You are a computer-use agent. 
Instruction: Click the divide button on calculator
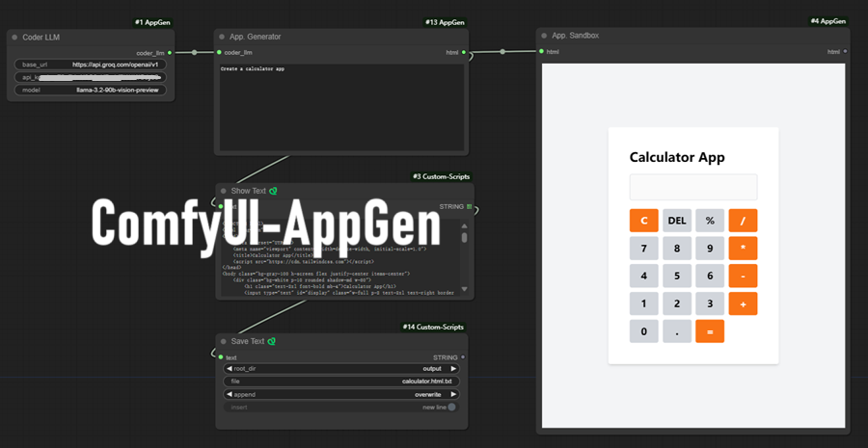coord(743,220)
